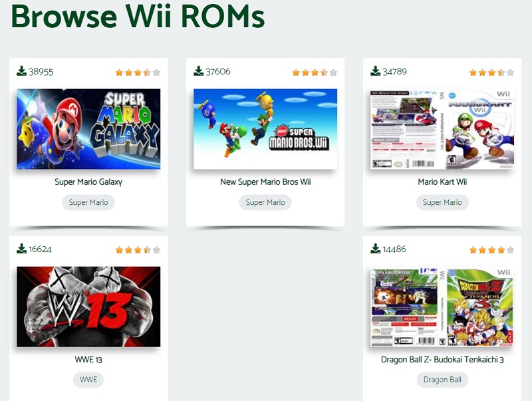Select the Dragon Ball category tag
The image size is (532, 401).
click(x=442, y=380)
